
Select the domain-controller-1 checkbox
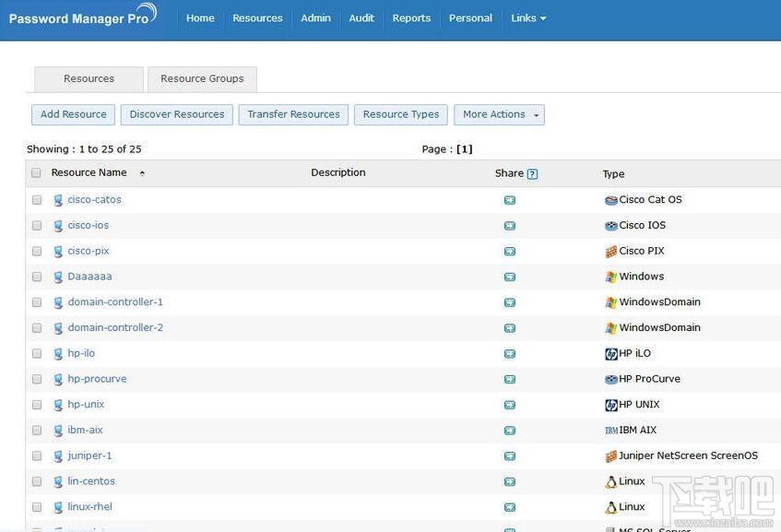37,302
